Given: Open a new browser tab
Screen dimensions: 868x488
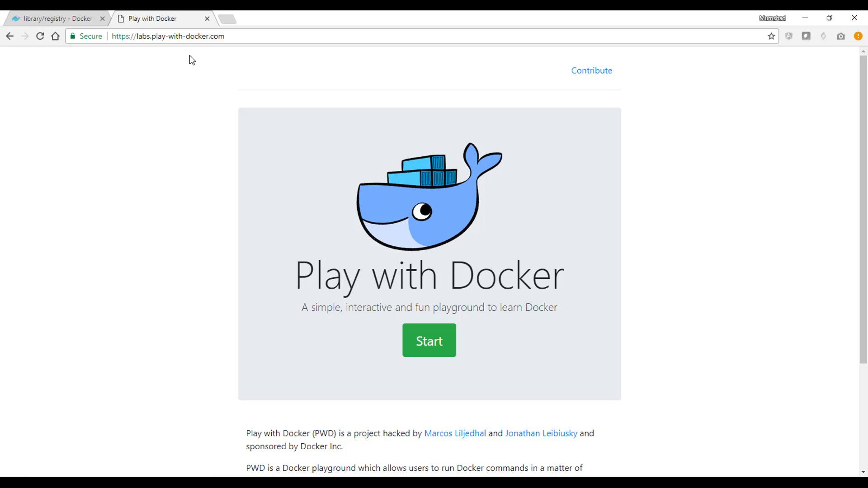Looking at the screenshot, I should point(227,19).
